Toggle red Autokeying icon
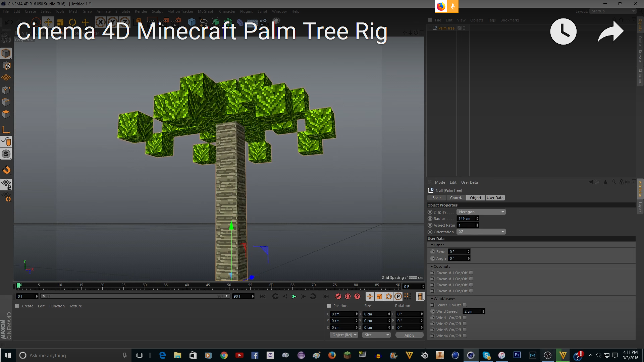The image size is (644, 362). click(348, 296)
